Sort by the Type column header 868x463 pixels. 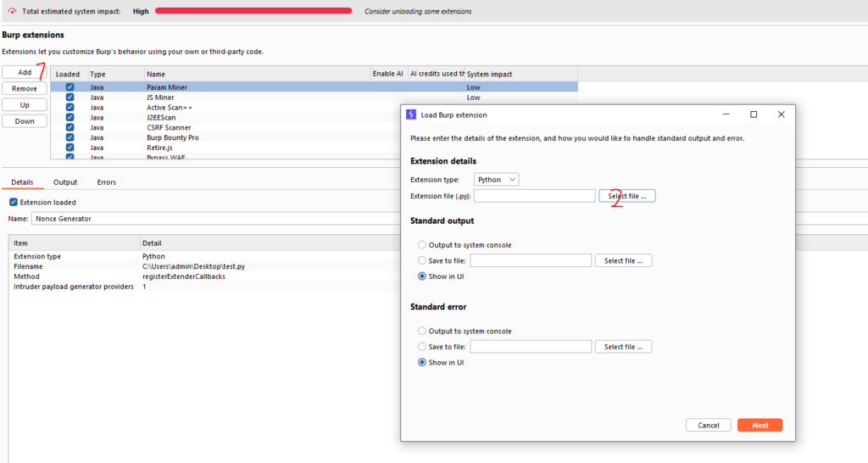[116, 75]
